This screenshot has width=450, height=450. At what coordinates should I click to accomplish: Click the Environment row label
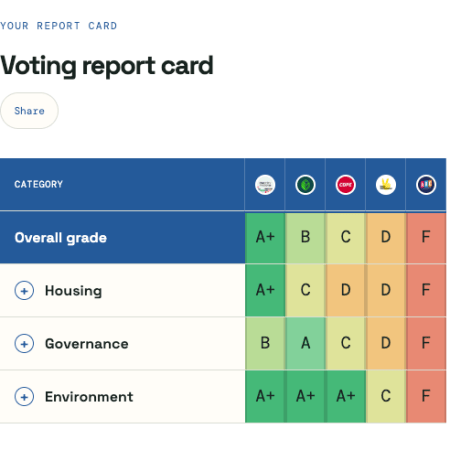[x=89, y=397]
